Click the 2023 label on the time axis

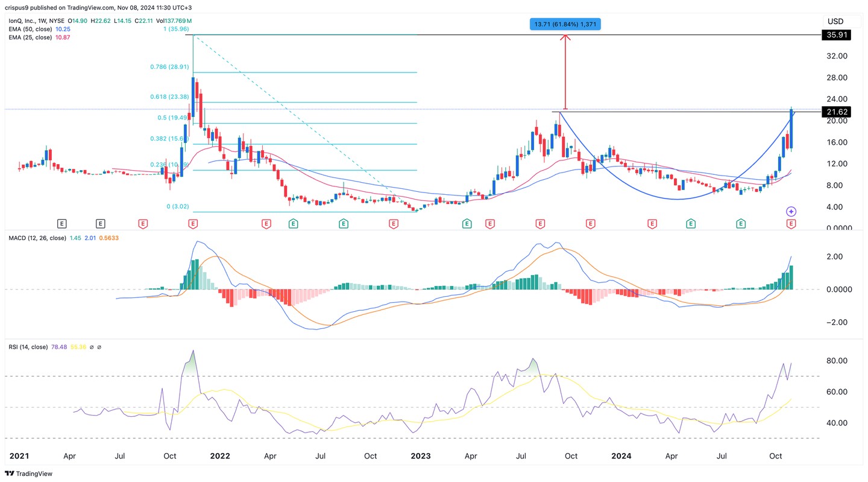coord(420,456)
